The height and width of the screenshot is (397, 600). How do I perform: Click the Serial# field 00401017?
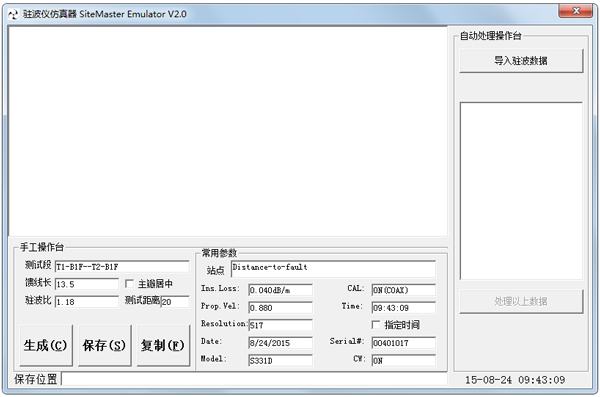pos(404,343)
